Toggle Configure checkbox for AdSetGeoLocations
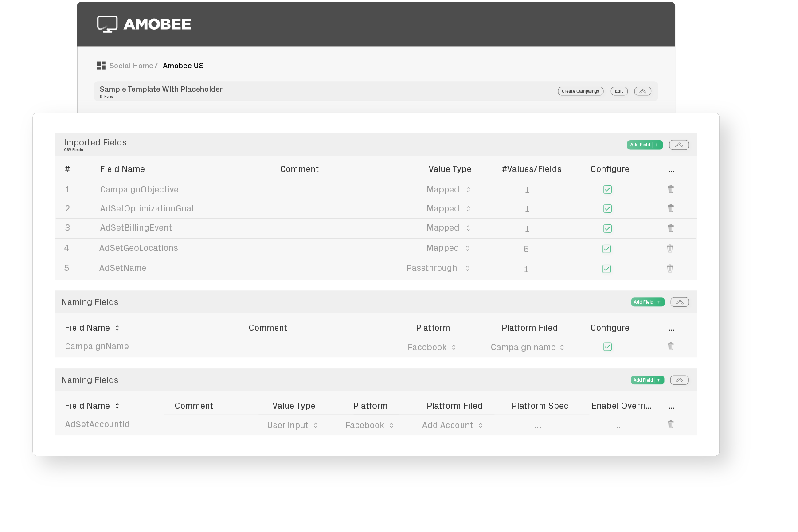798x532 pixels. coord(606,249)
